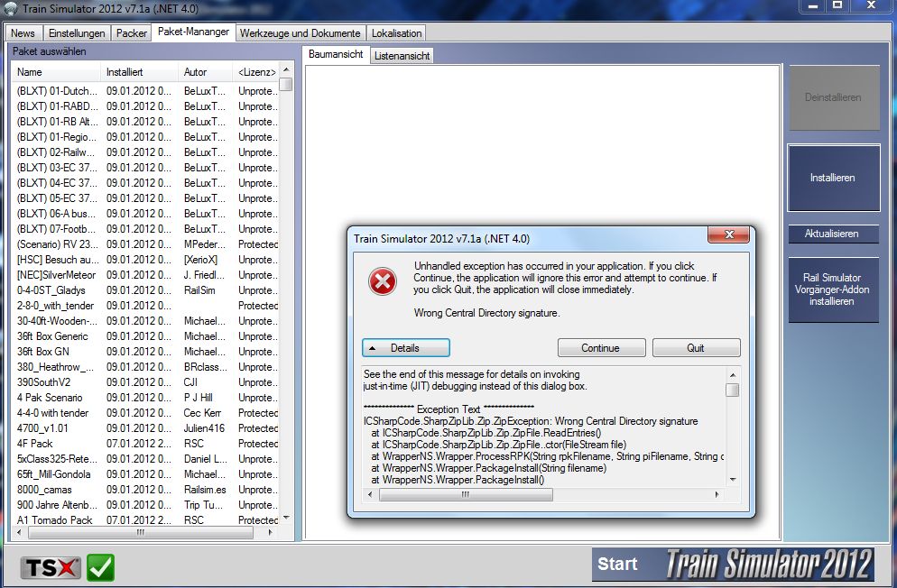Screen dimensions: 897x588
Task: Select the 900 Jahre Altenb... package row
Action: pos(145,505)
